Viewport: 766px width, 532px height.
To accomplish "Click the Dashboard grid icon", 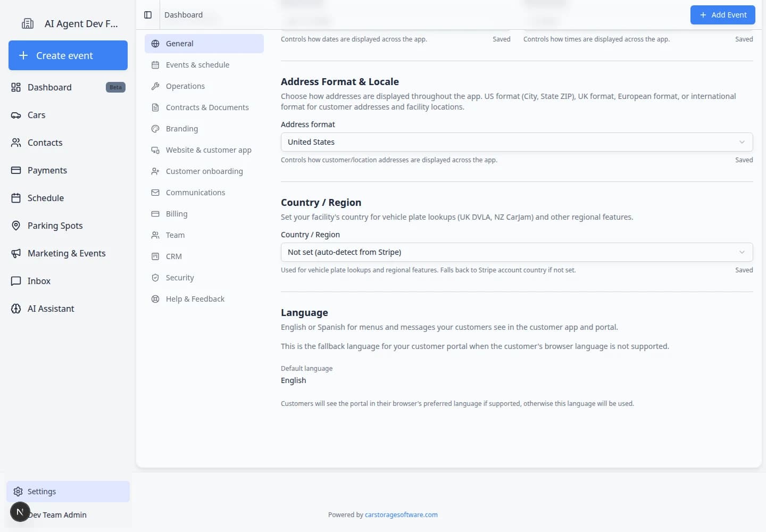I will [16, 87].
